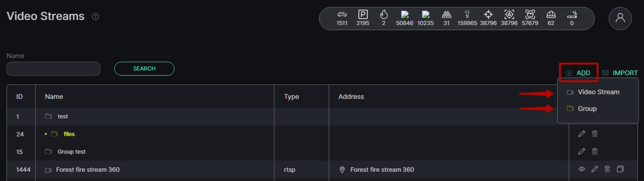The width and height of the screenshot is (644, 181).
Task: Edit the Group test row pencil icon
Action: tap(582, 151)
